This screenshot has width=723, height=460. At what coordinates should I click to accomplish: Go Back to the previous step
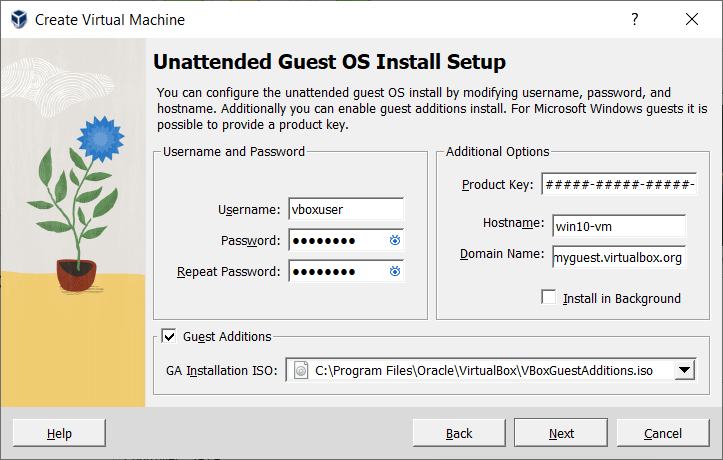pos(459,433)
